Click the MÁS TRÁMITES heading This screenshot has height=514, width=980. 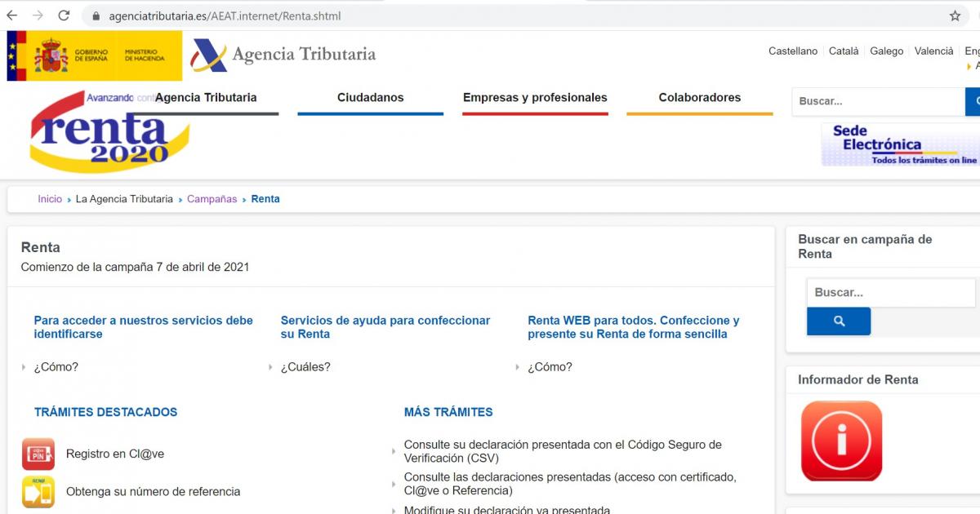[x=448, y=412]
